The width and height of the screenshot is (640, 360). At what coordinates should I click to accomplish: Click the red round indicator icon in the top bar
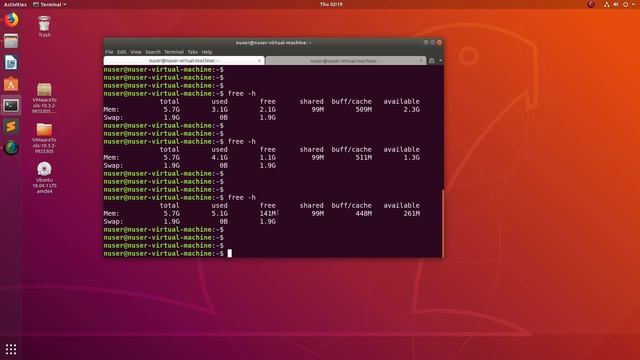[x=591, y=4]
